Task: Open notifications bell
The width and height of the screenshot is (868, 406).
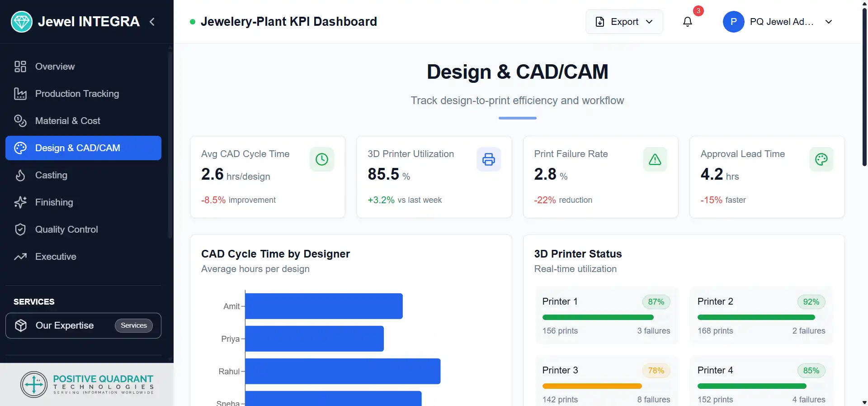Action: point(688,22)
